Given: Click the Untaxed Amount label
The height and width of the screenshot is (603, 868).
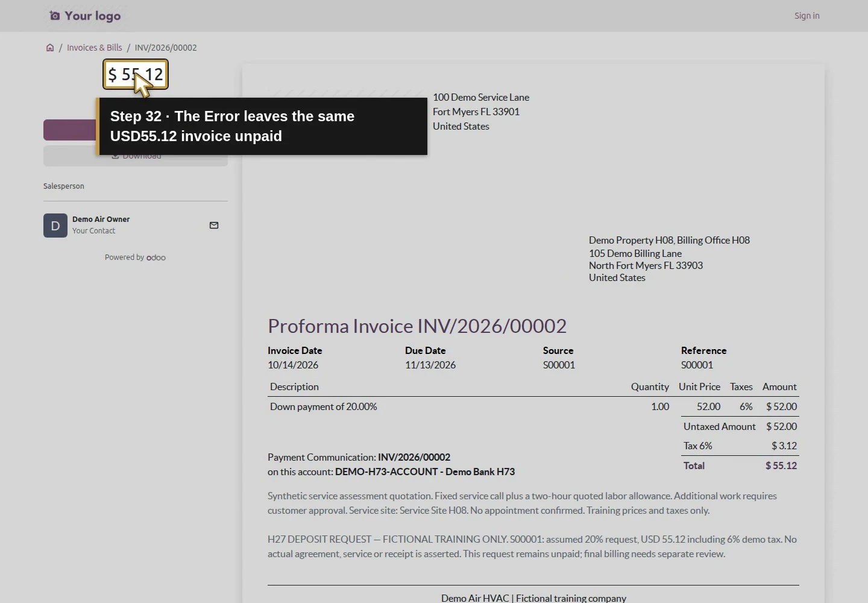Looking at the screenshot, I should point(719,426).
